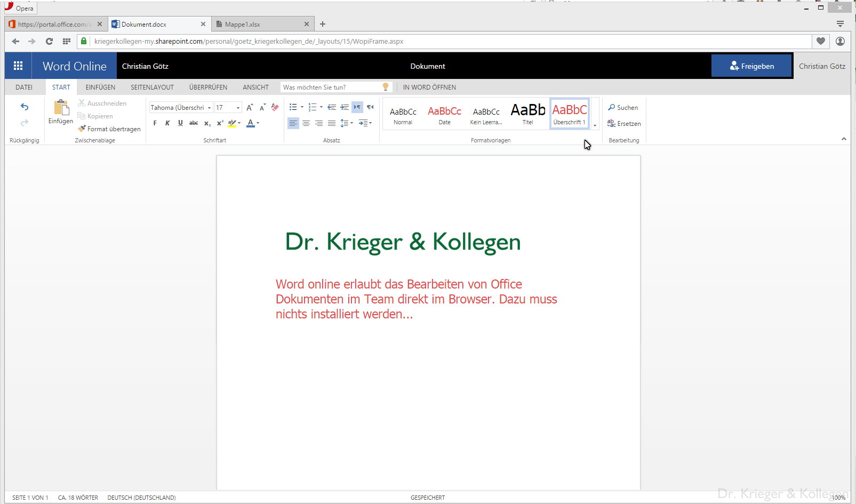Apply the Titel style
Viewport: 856px width, 504px height.
click(x=528, y=114)
